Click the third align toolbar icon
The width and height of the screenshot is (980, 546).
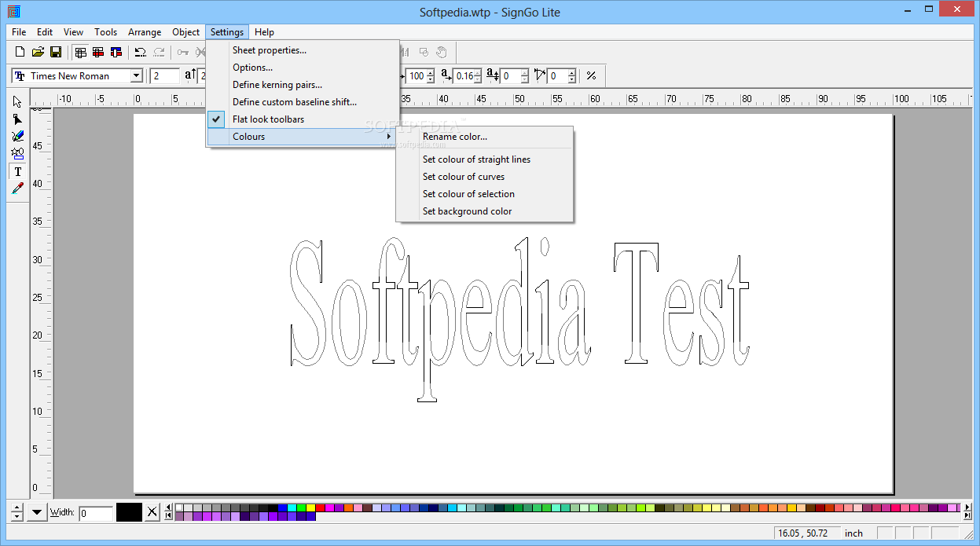point(116,52)
